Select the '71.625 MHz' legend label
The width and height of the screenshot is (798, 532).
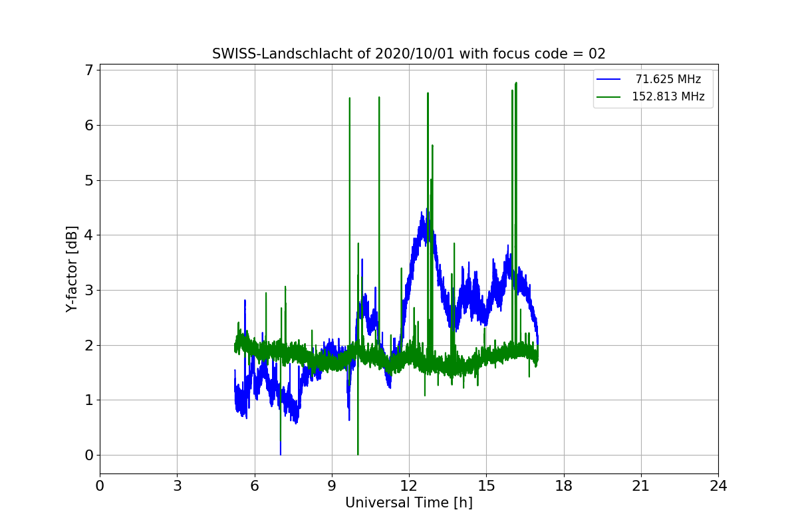(668, 79)
